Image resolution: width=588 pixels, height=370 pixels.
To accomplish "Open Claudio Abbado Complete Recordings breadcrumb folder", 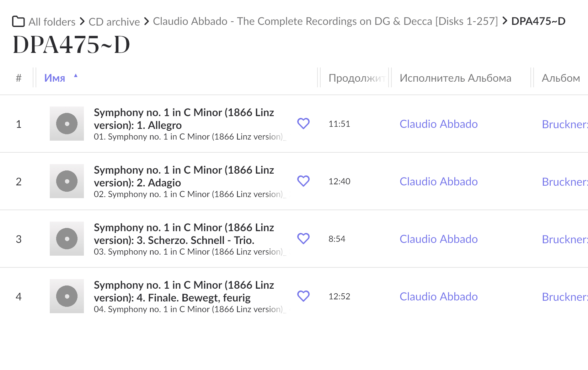I will point(325,21).
